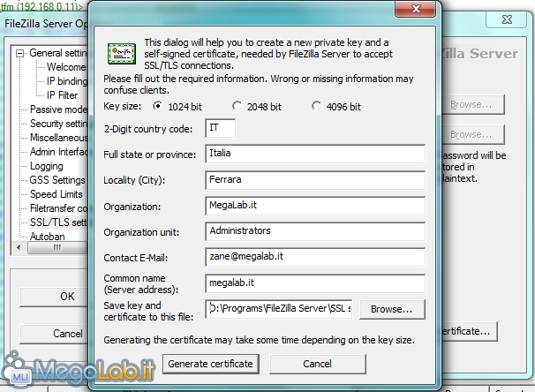Close the FileZilla Server Options window

pos(507,19)
